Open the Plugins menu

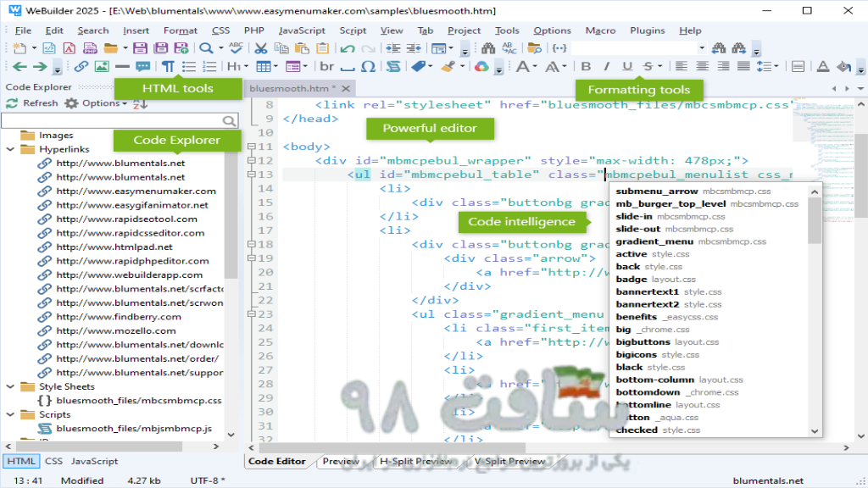point(647,30)
